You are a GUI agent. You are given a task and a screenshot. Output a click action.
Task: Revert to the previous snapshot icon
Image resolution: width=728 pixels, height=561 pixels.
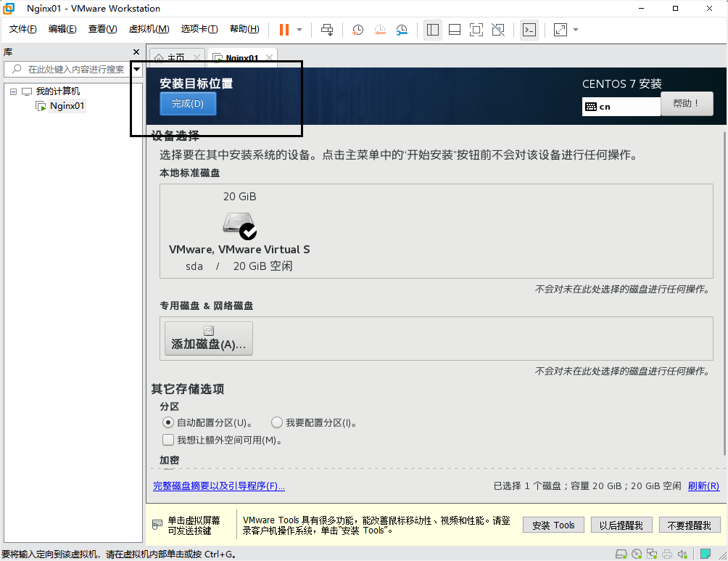click(x=380, y=30)
